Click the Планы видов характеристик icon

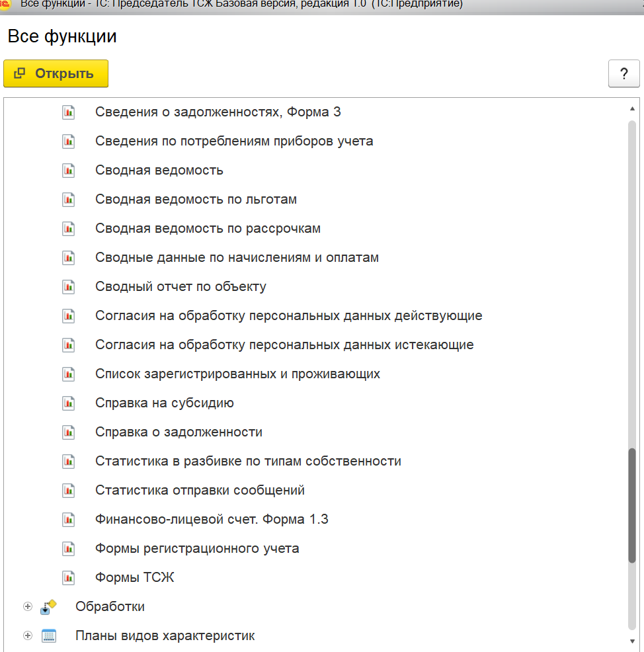pos(48,636)
